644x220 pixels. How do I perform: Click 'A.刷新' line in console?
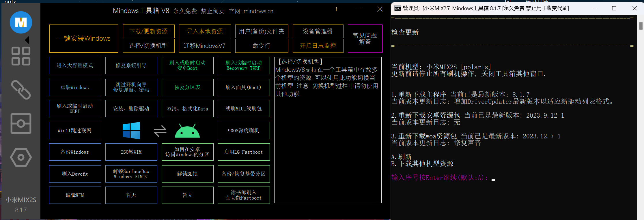click(401, 157)
